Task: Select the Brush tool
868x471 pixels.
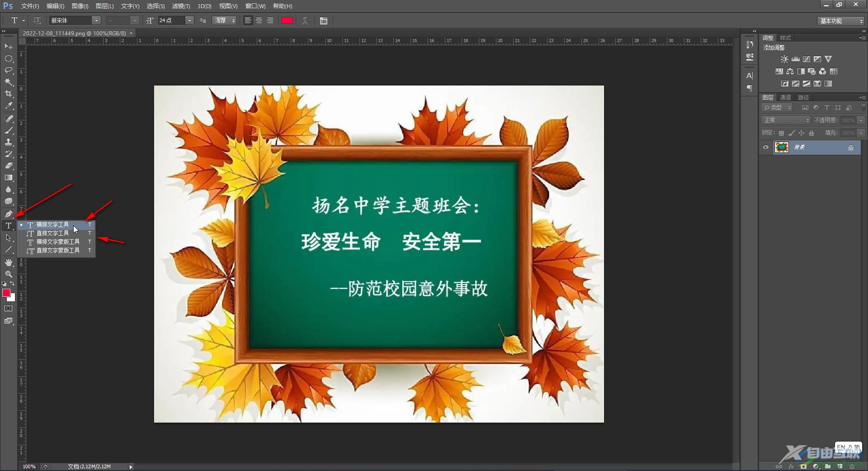Action: tap(9, 130)
